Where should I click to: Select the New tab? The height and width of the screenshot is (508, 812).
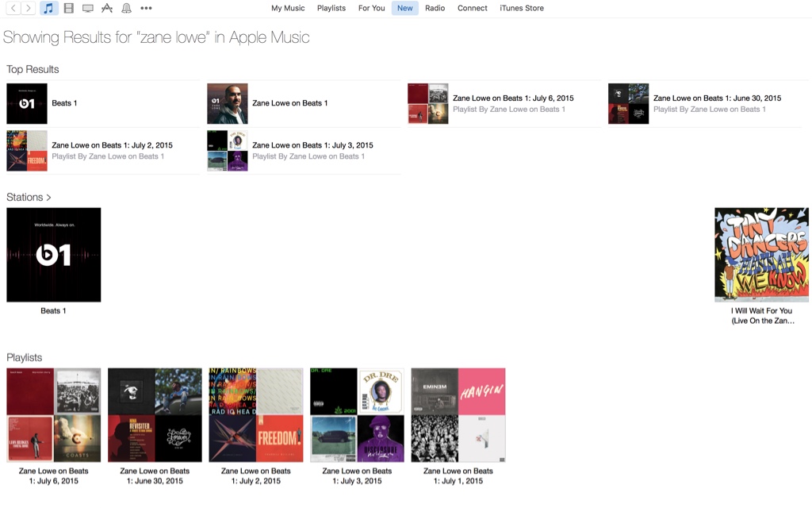[x=405, y=8]
